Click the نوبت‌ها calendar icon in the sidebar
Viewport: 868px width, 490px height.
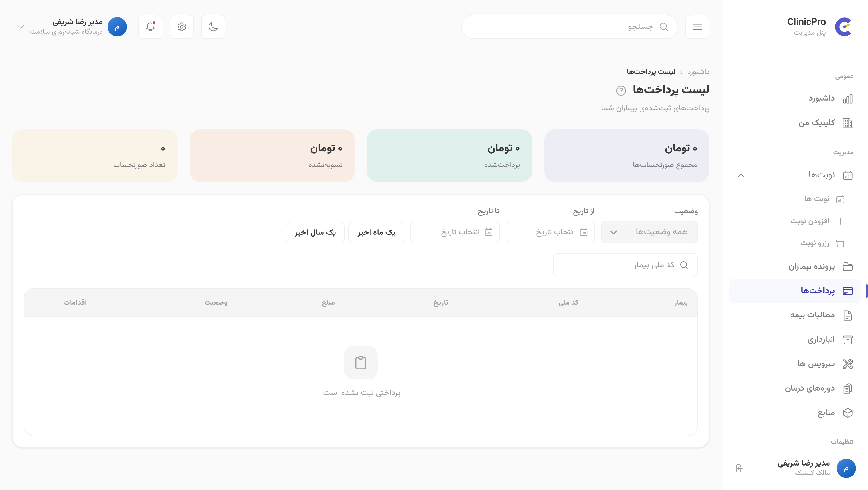click(848, 175)
